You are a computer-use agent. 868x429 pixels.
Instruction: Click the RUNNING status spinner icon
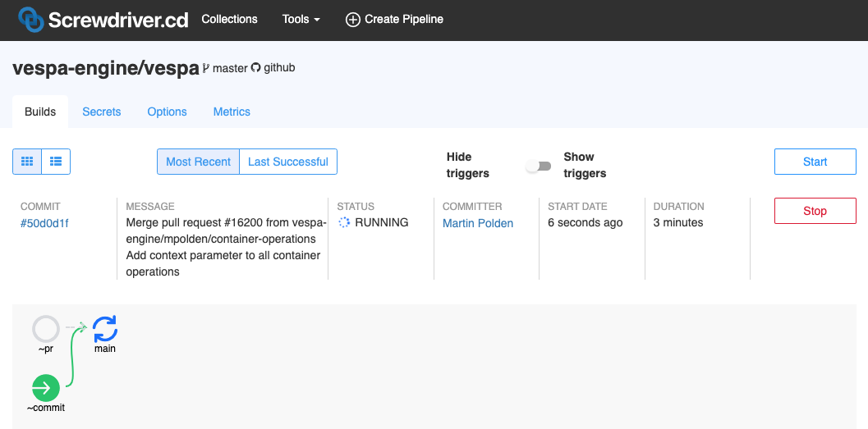[344, 223]
